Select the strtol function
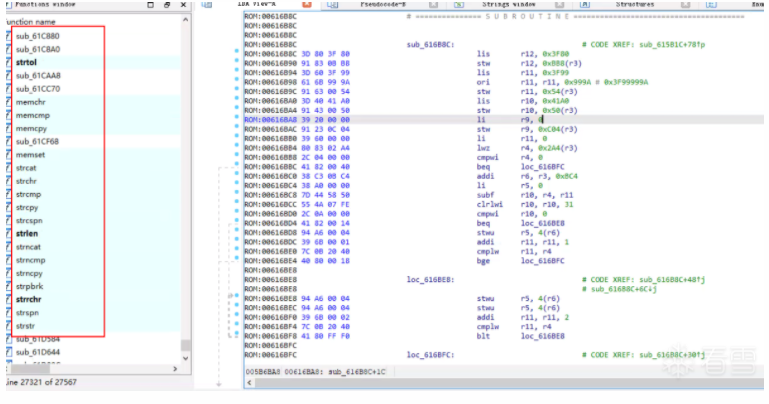 click(x=26, y=62)
